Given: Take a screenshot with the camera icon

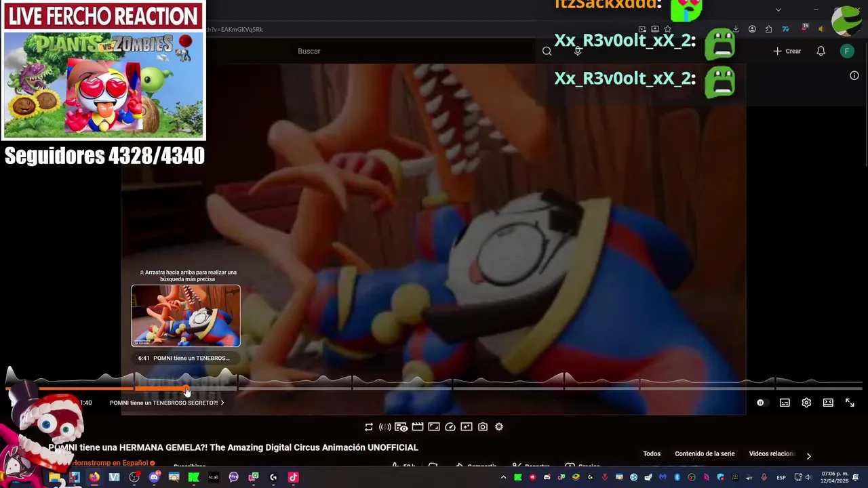Looking at the screenshot, I should coord(483,427).
